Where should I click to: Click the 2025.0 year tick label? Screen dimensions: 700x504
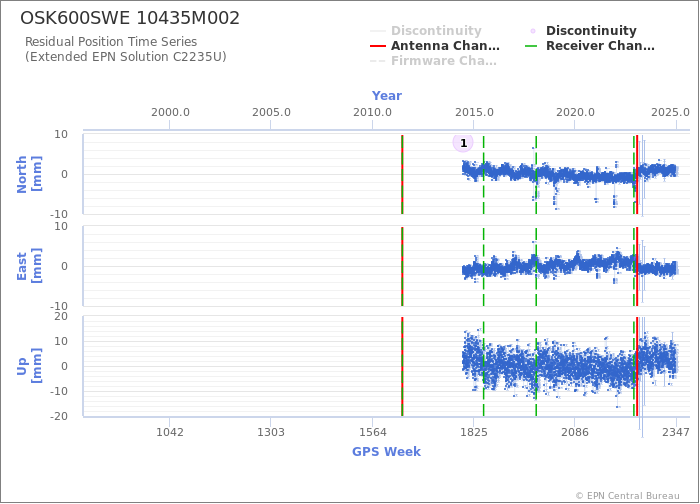tap(671, 112)
